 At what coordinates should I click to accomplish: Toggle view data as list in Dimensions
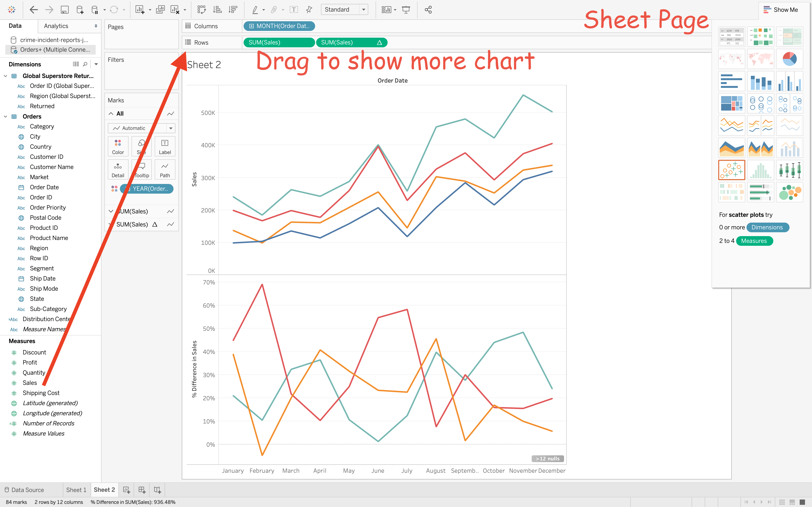pyautogui.click(x=76, y=64)
